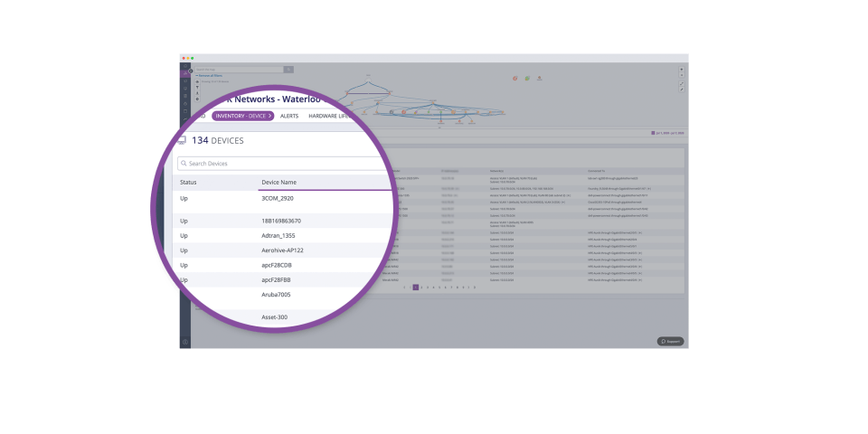Screen dimensions: 868x434
Task: Select the 18B169863670 device name
Action: click(281, 221)
